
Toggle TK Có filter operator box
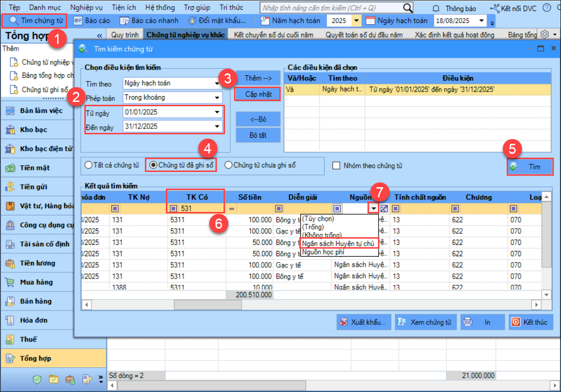coord(173,209)
